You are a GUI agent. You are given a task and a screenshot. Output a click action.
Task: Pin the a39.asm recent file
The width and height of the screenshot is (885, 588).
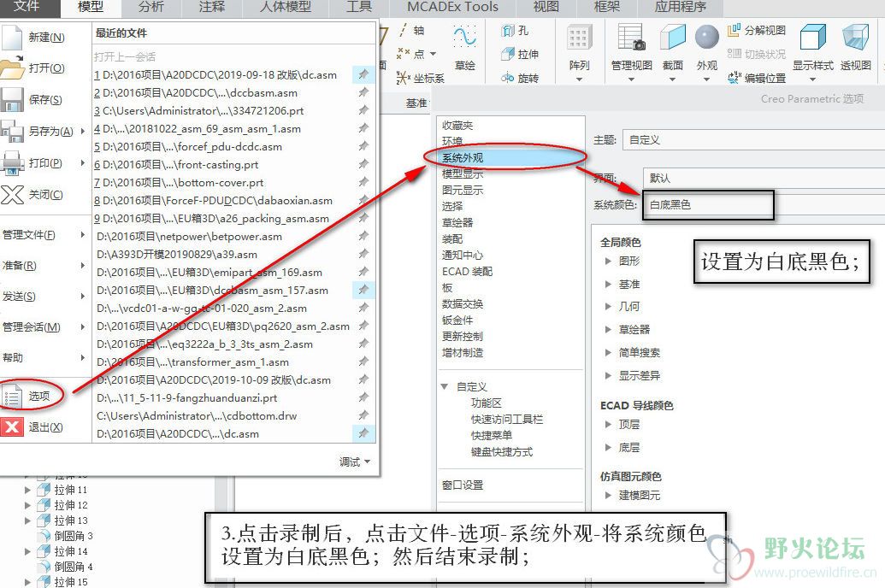[x=363, y=254]
